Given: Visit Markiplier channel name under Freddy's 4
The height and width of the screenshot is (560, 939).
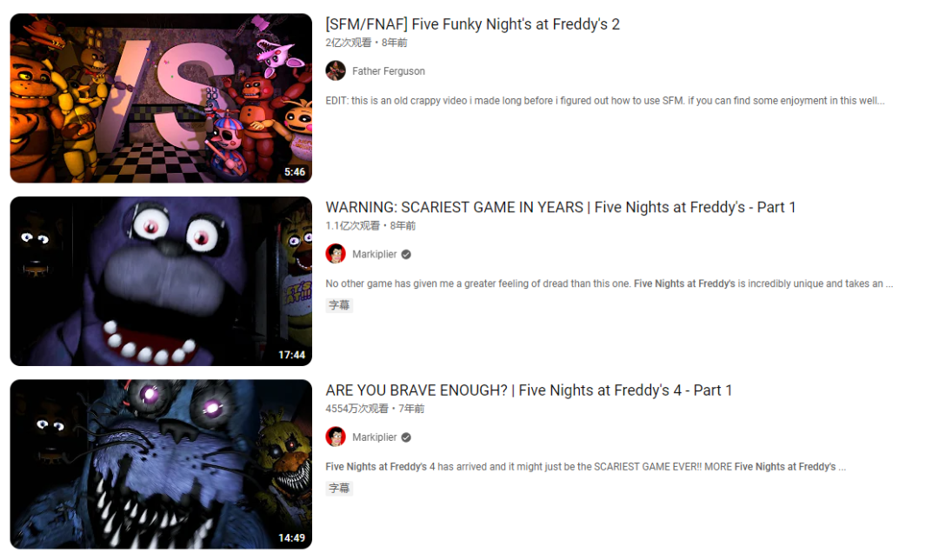Looking at the screenshot, I should tap(374, 437).
